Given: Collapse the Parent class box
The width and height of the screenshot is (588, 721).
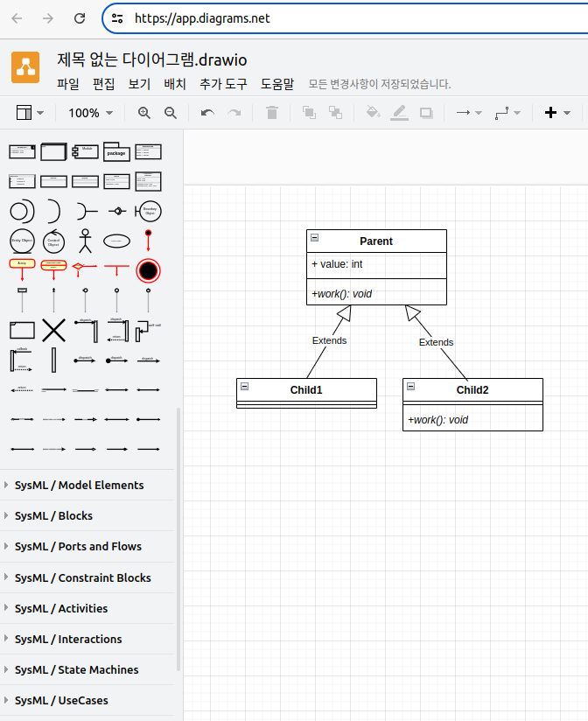Looking at the screenshot, I should point(314,237).
